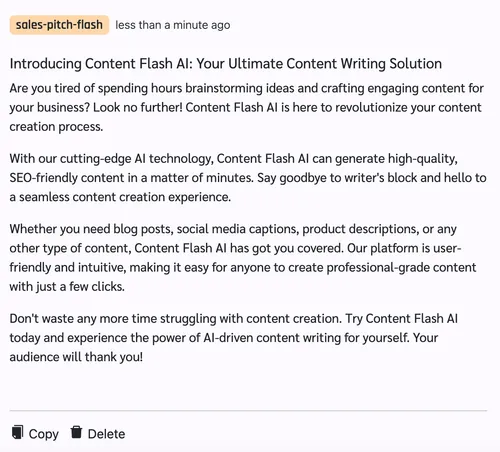Click the Copy text label
Viewport: 500px width, 452px height.
click(x=43, y=434)
